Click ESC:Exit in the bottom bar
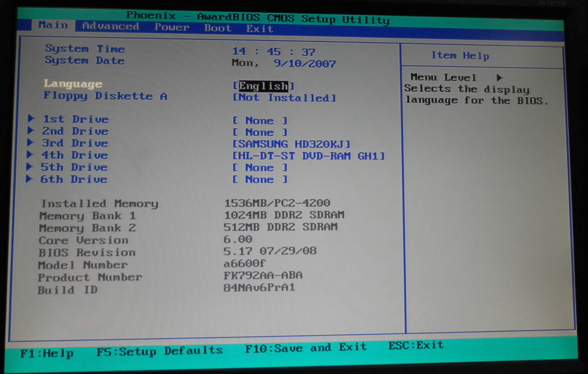Viewport: 588px width, 374px height. pos(416,345)
